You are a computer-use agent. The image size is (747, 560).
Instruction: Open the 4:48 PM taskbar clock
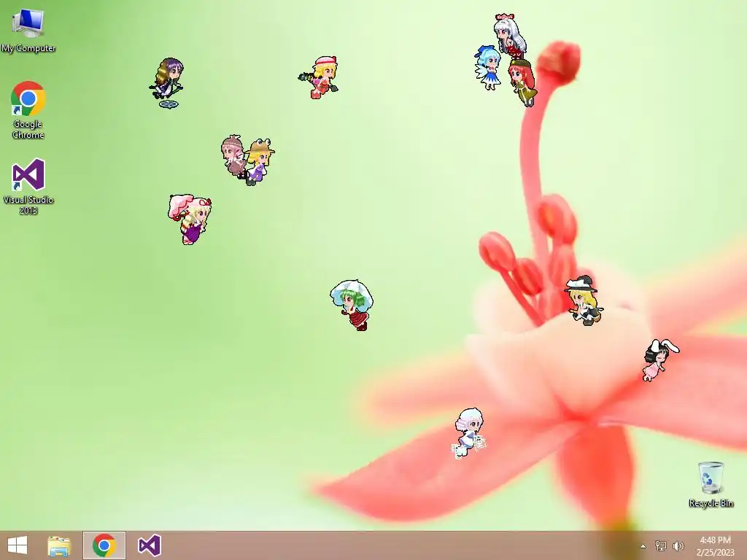tap(715, 545)
